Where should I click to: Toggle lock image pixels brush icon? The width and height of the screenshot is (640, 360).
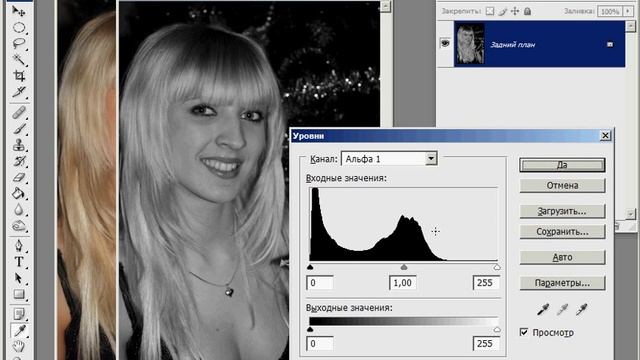(502, 11)
